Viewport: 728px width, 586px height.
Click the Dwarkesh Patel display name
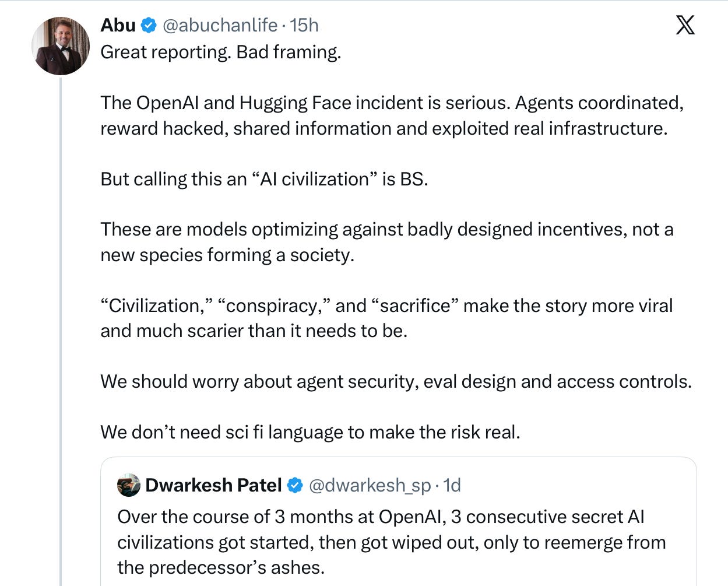click(x=213, y=485)
